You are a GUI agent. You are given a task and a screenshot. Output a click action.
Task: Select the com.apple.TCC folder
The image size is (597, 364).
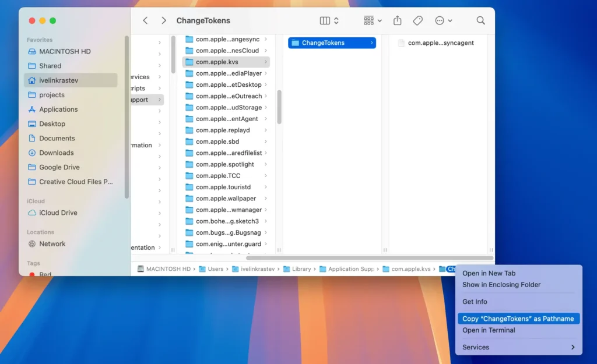point(226,176)
